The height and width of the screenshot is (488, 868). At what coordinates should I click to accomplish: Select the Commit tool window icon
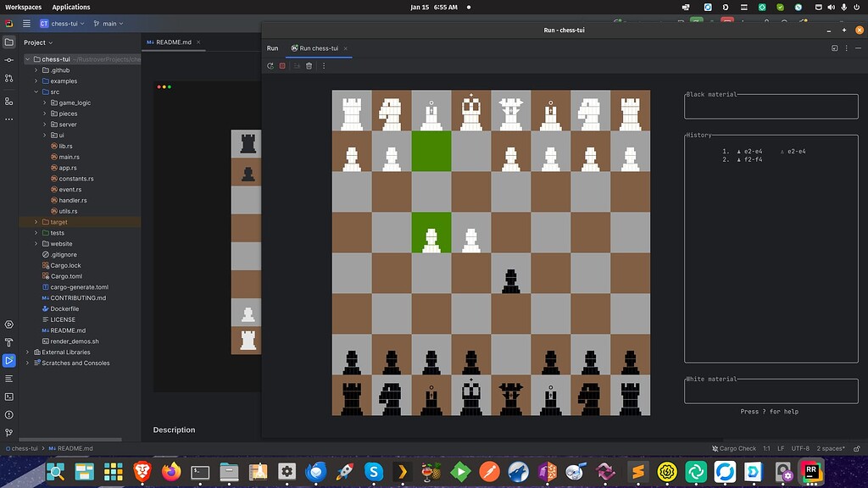coord(8,60)
